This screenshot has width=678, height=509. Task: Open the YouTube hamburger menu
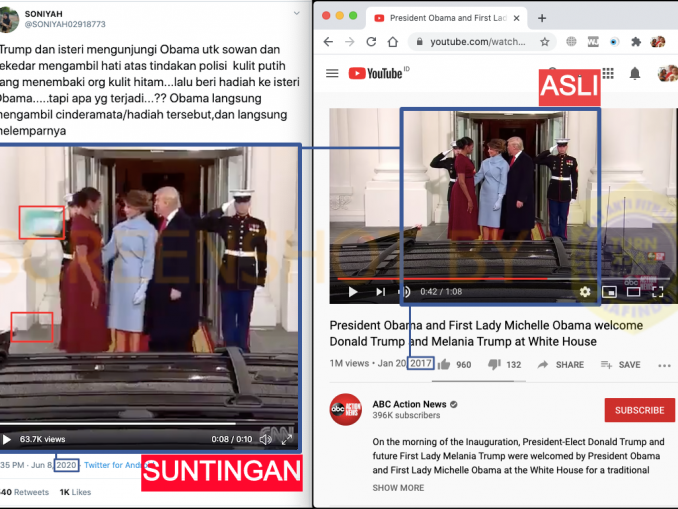[332, 74]
